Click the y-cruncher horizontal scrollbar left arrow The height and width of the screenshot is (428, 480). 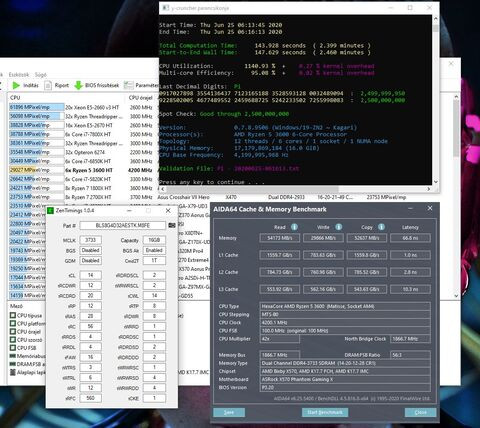[x=162, y=189]
